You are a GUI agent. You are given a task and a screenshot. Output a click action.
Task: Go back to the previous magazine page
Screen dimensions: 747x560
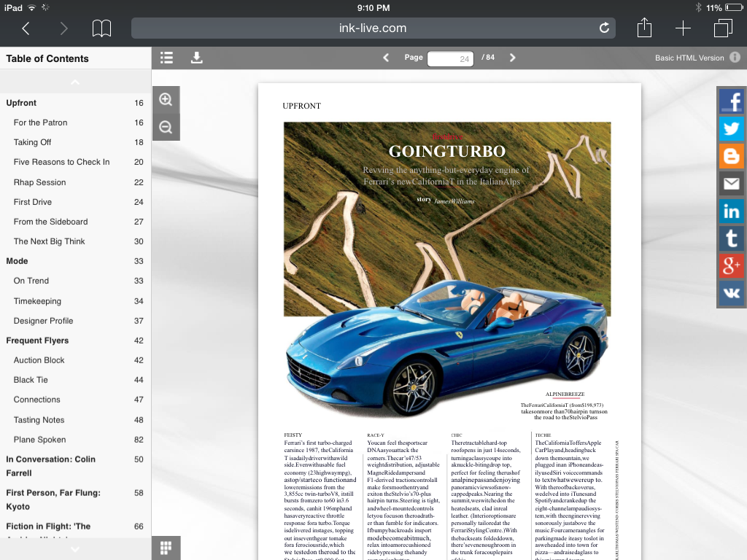pyautogui.click(x=386, y=57)
